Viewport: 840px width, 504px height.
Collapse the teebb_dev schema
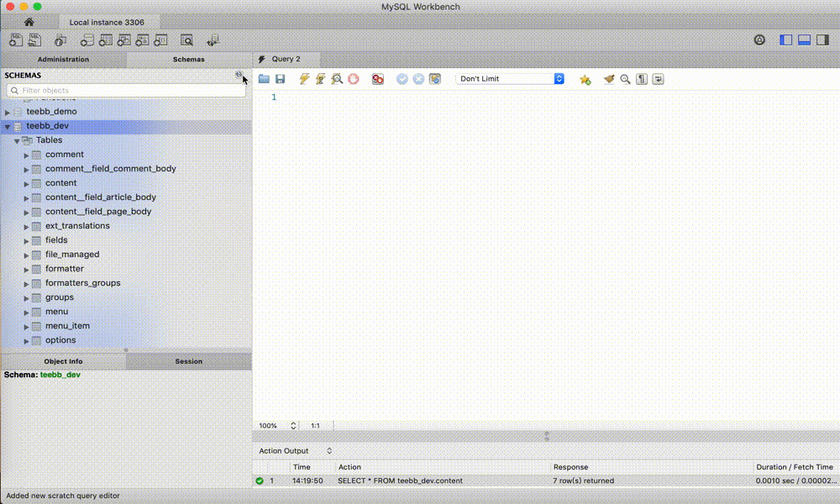[x=8, y=126]
